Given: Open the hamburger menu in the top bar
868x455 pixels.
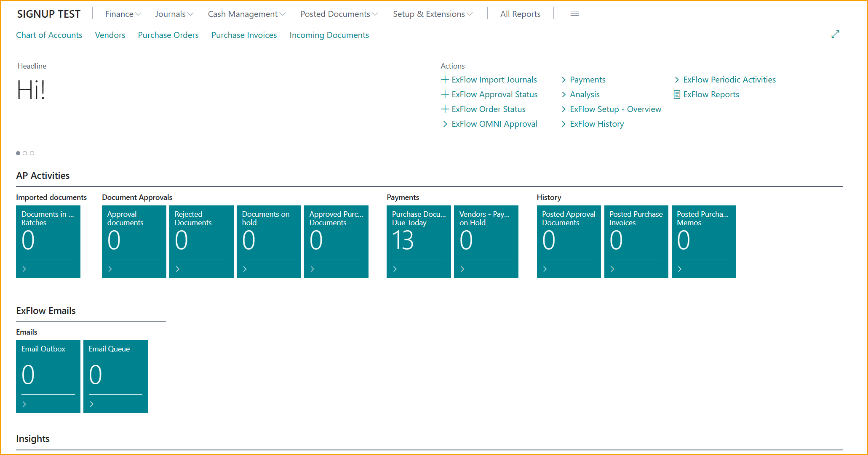Looking at the screenshot, I should [x=574, y=13].
